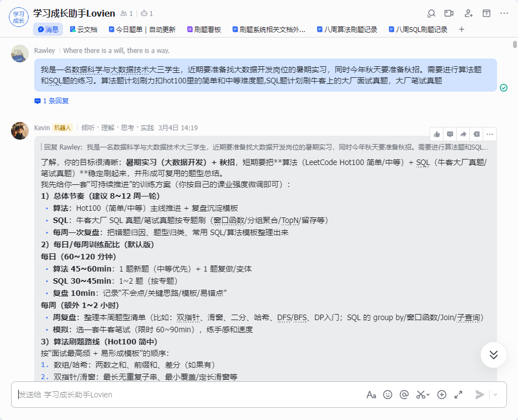Reply to Kevin's message using hover toolbar

450,134
